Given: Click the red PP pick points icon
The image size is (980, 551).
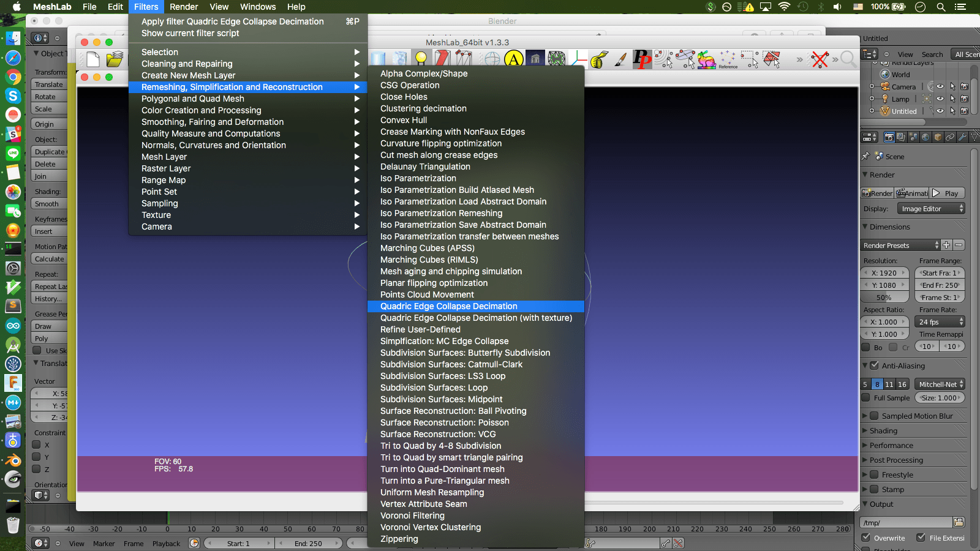Looking at the screenshot, I should click(642, 59).
